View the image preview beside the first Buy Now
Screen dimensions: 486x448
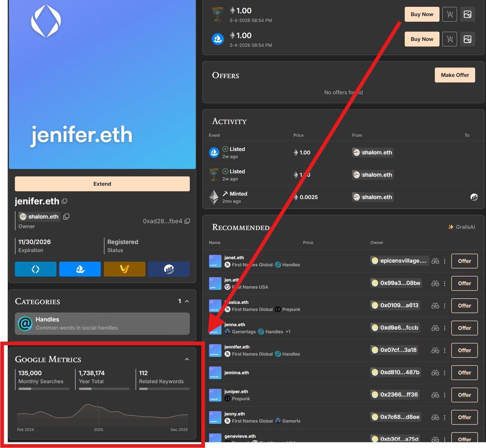(x=468, y=14)
